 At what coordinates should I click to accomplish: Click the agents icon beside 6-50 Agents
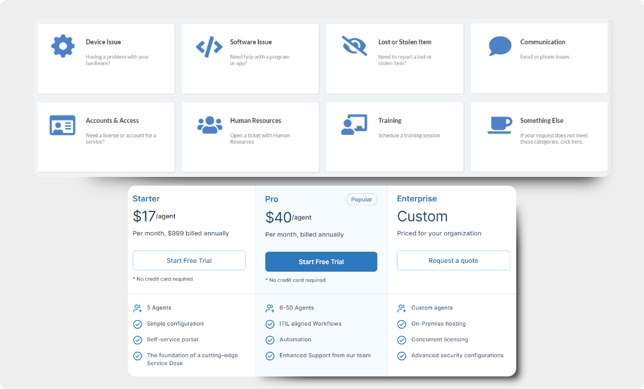click(270, 308)
